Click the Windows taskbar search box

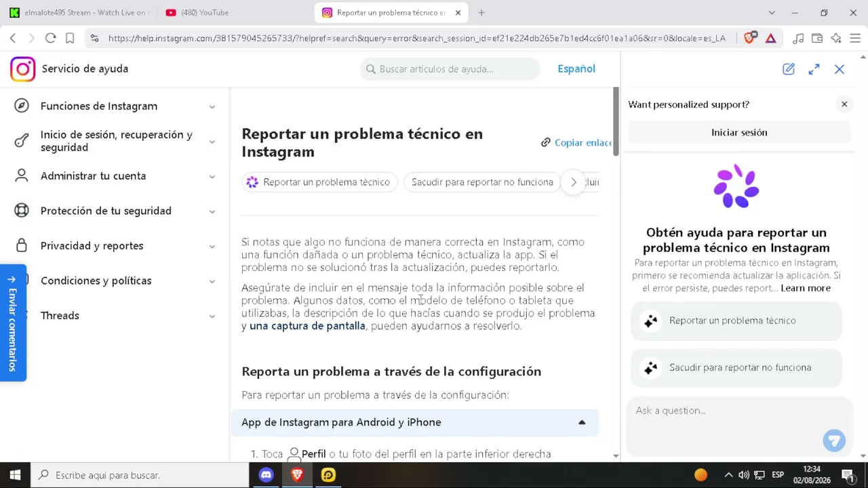[140, 475]
